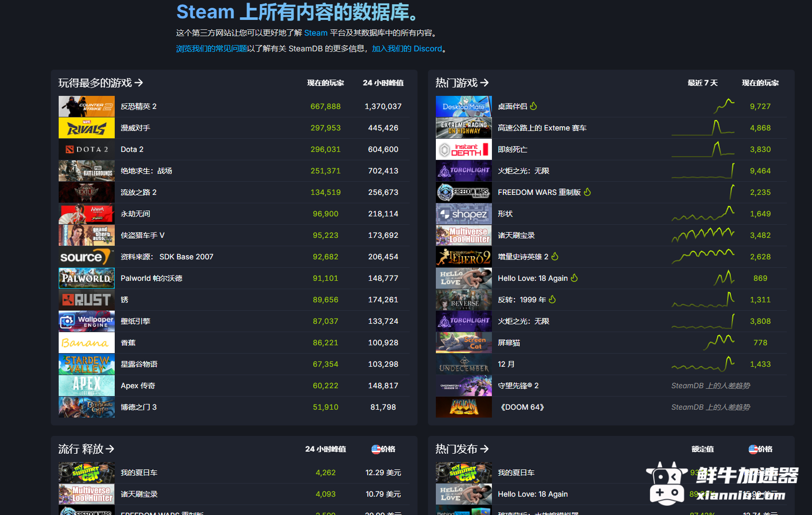Click the peak value 604,600
812x515 pixels.
tap(383, 149)
